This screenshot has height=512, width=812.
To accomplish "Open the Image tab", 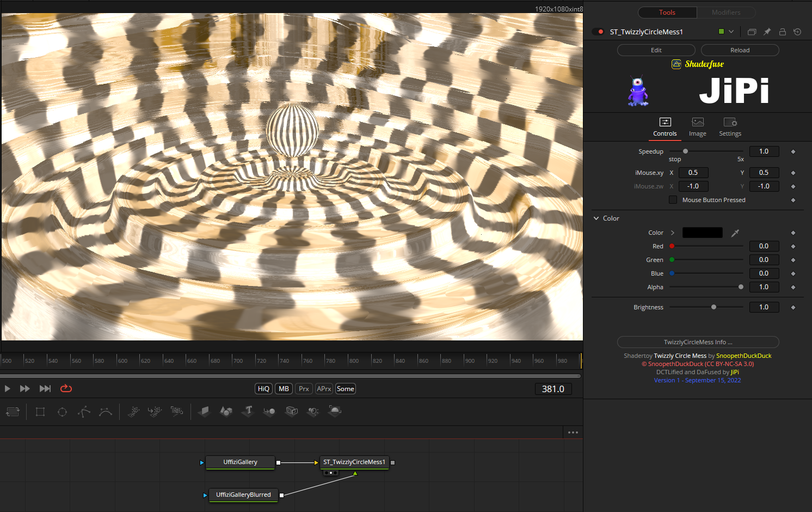I will tap(698, 127).
